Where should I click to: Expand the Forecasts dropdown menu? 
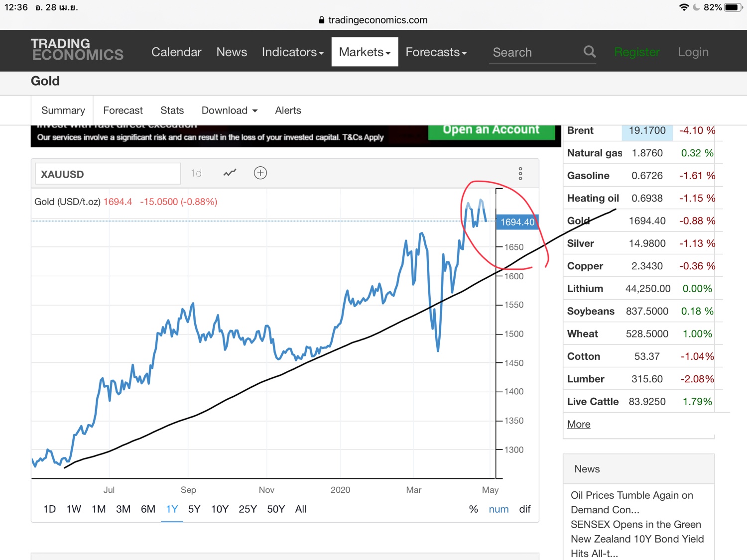(x=436, y=52)
